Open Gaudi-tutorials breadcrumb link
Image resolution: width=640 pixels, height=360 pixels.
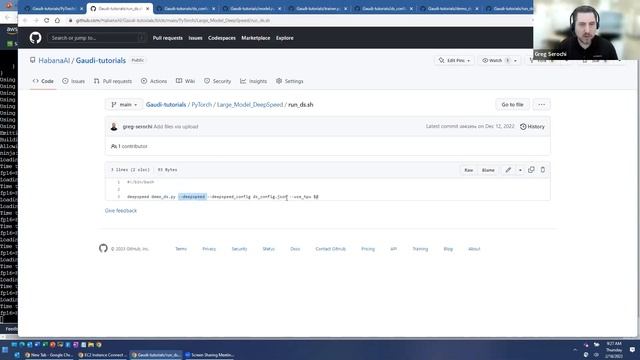click(x=166, y=105)
